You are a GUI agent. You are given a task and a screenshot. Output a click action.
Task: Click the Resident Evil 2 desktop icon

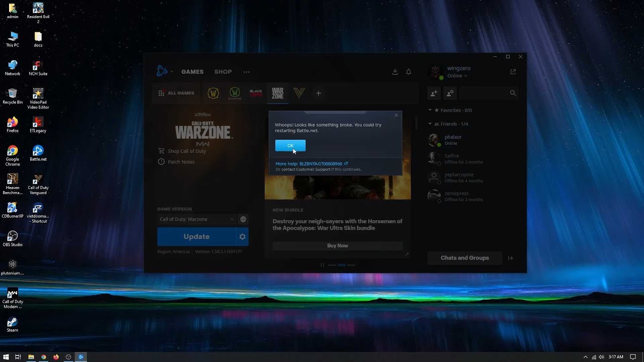38,13
